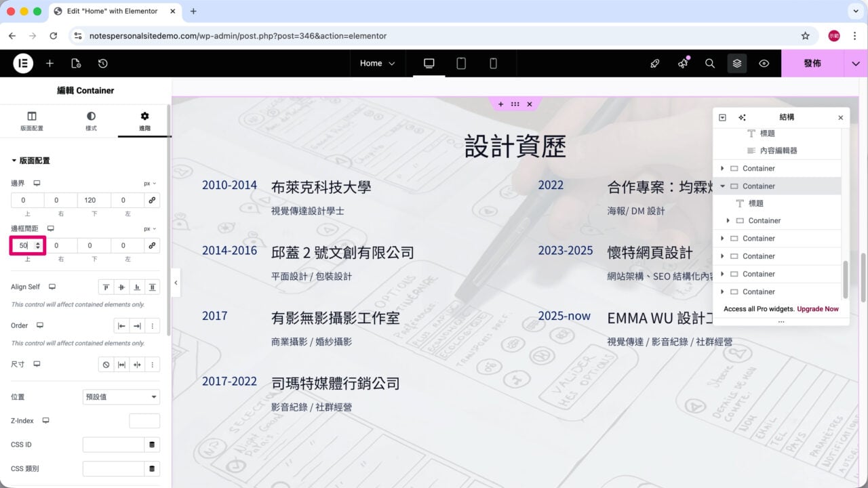Open the Elementor finder search icon
This screenshot has width=868, height=488.
(710, 63)
